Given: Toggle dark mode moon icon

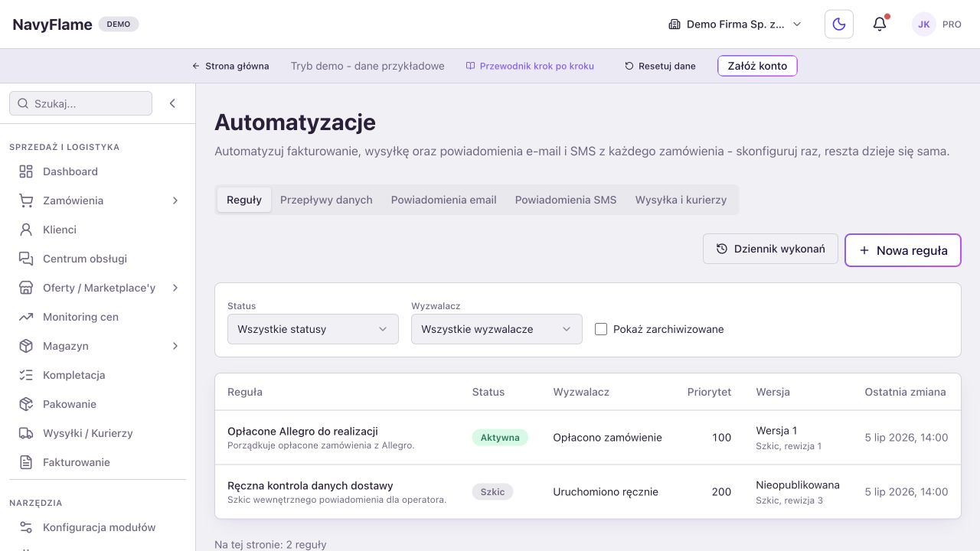Looking at the screenshot, I should (x=839, y=24).
